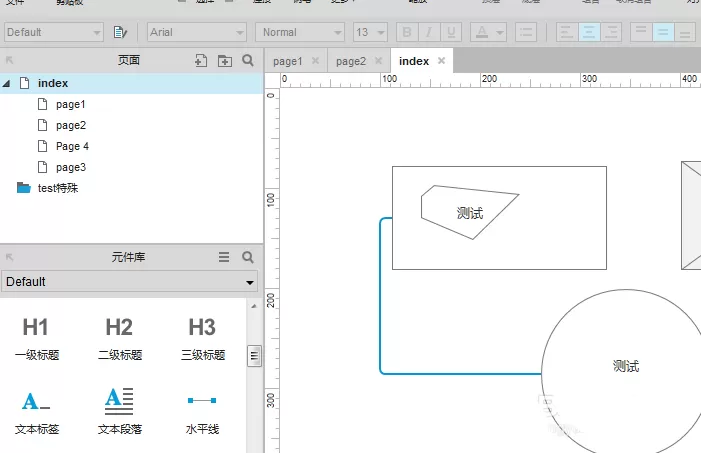Click the add page icon in pages panel
The height and width of the screenshot is (453, 701).
tap(201, 60)
